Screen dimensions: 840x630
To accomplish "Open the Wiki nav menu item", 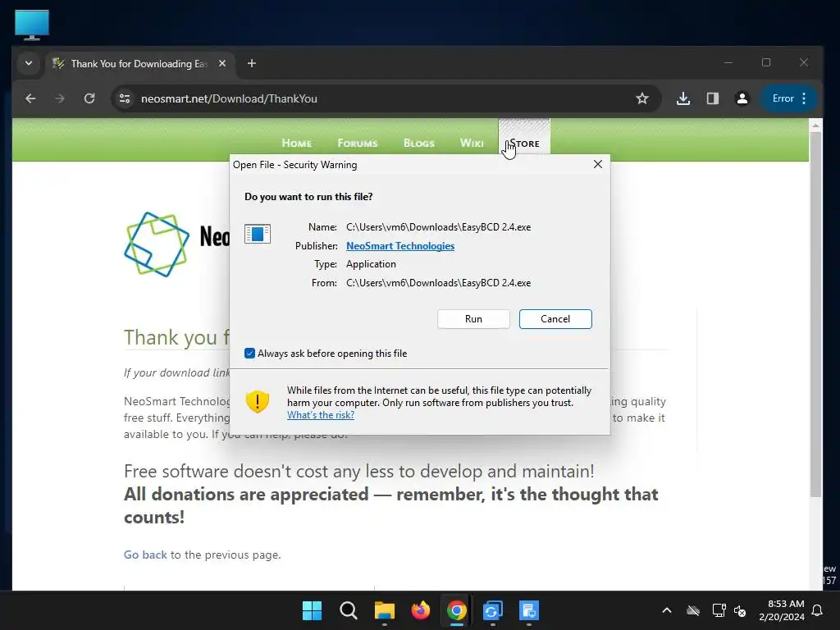I will click(472, 143).
